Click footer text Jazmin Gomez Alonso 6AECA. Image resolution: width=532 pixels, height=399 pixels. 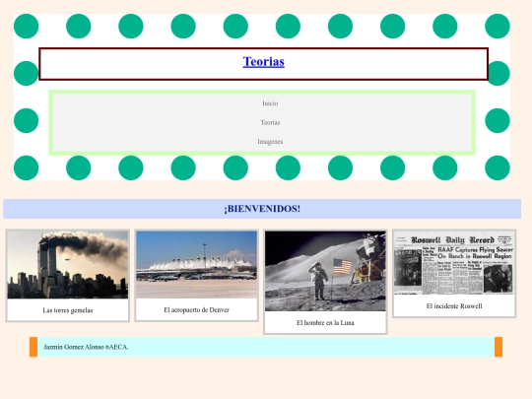(86, 347)
